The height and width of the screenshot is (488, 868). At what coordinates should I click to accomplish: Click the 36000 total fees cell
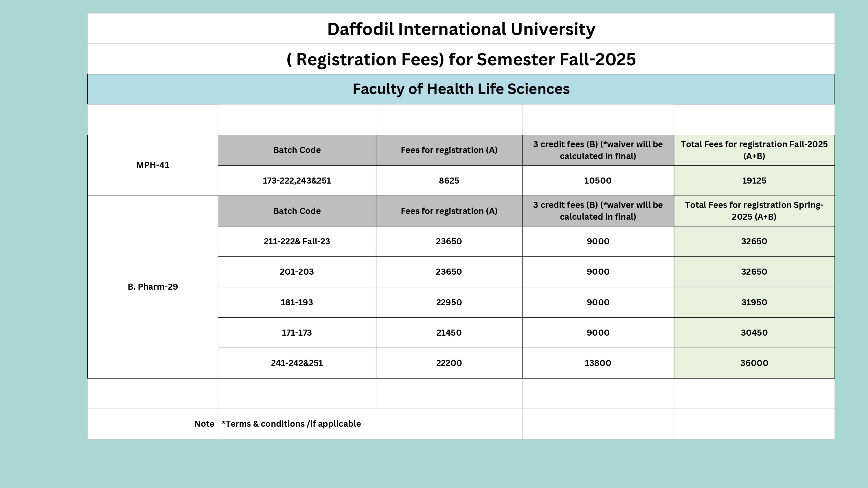point(754,363)
